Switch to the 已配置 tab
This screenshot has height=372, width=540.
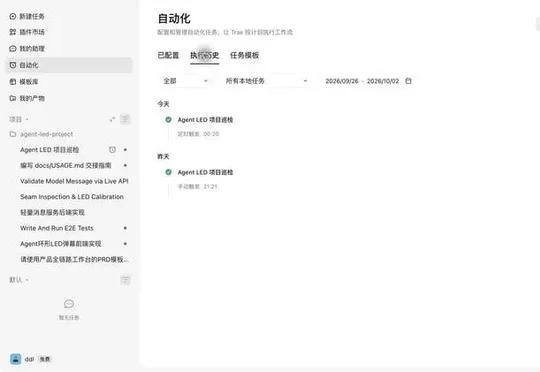(x=168, y=55)
